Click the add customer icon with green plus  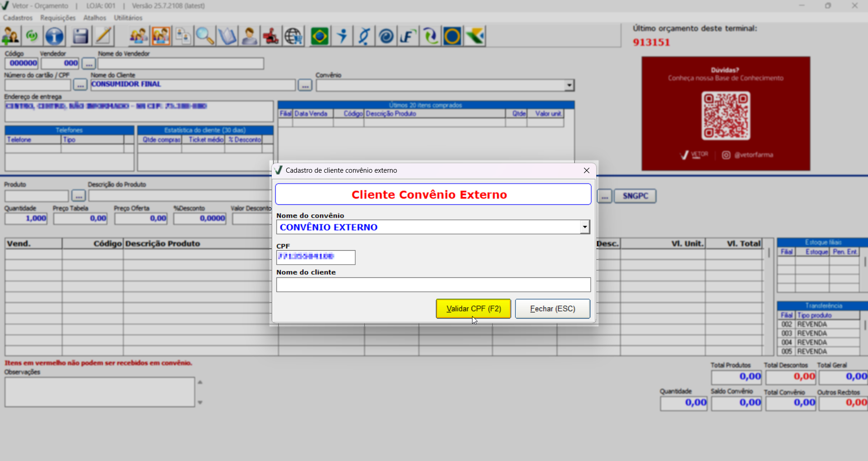tap(10, 36)
